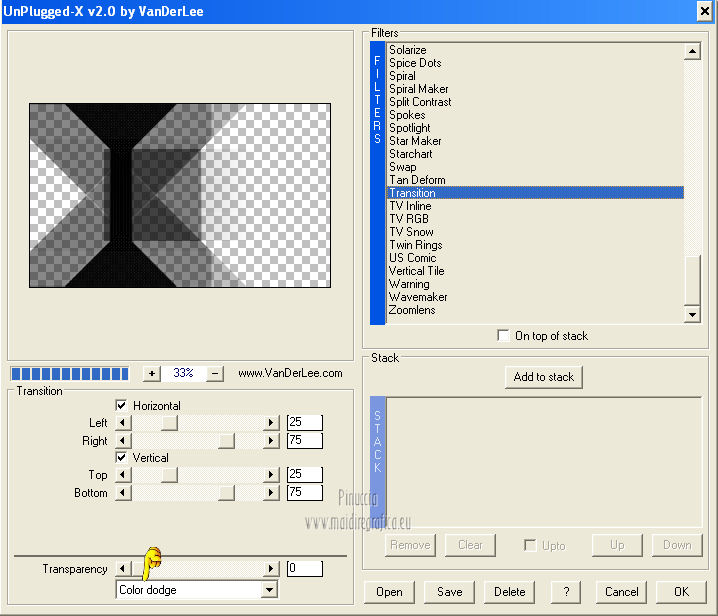Screen dimensions: 718x616
Task: Click the filter list scroll up arrow
Action: (x=692, y=51)
